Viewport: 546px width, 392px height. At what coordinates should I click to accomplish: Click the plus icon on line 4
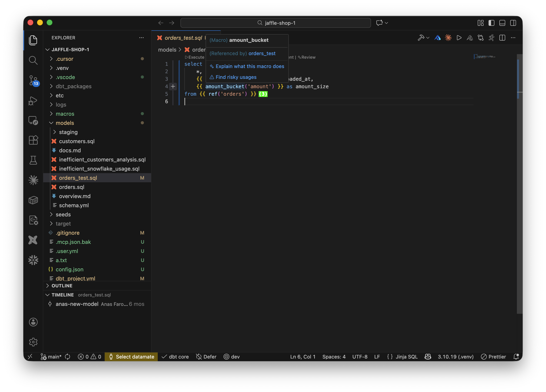coord(173,86)
